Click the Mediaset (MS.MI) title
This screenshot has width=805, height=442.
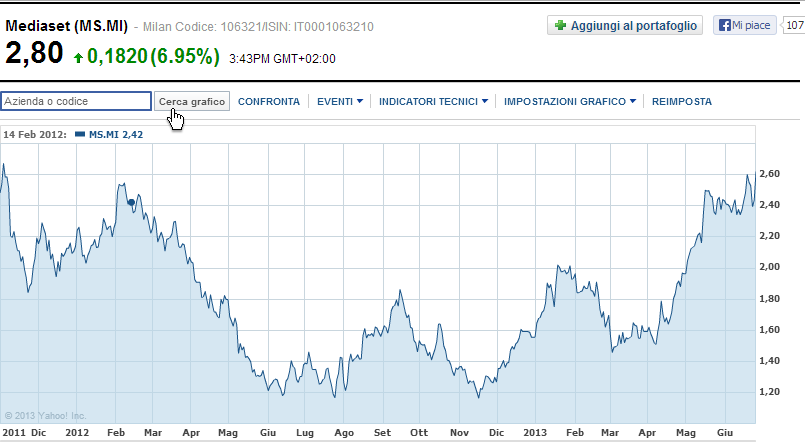[x=67, y=26]
